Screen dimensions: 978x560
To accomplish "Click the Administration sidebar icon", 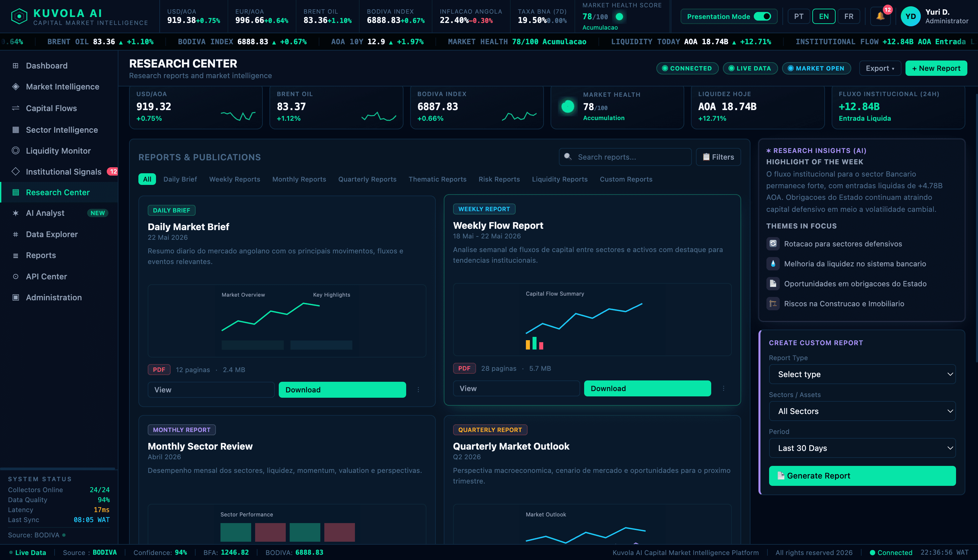I will pyautogui.click(x=15, y=298).
